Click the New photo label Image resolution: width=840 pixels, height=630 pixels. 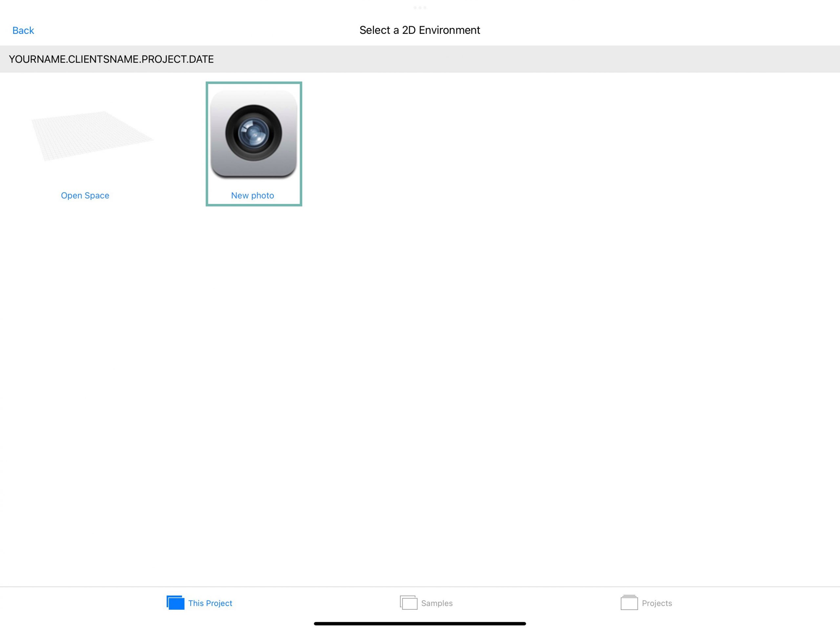coord(253,195)
